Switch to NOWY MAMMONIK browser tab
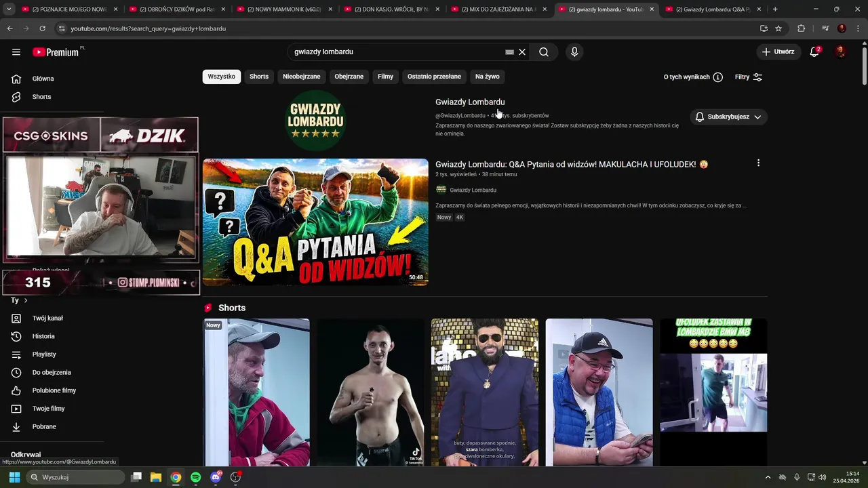Image resolution: width=868 pixels, height=488 pixels. [x=285, y=9]
